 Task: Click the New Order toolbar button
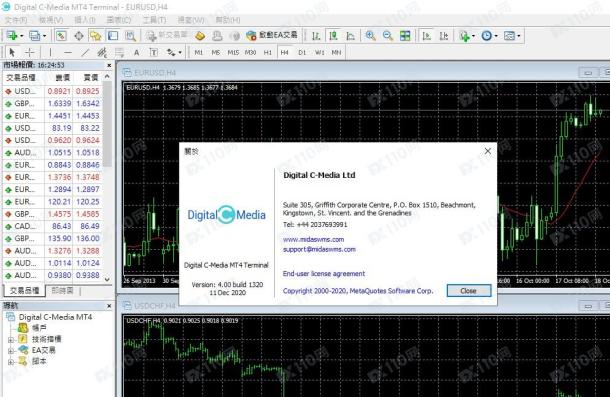click(167, 36)
